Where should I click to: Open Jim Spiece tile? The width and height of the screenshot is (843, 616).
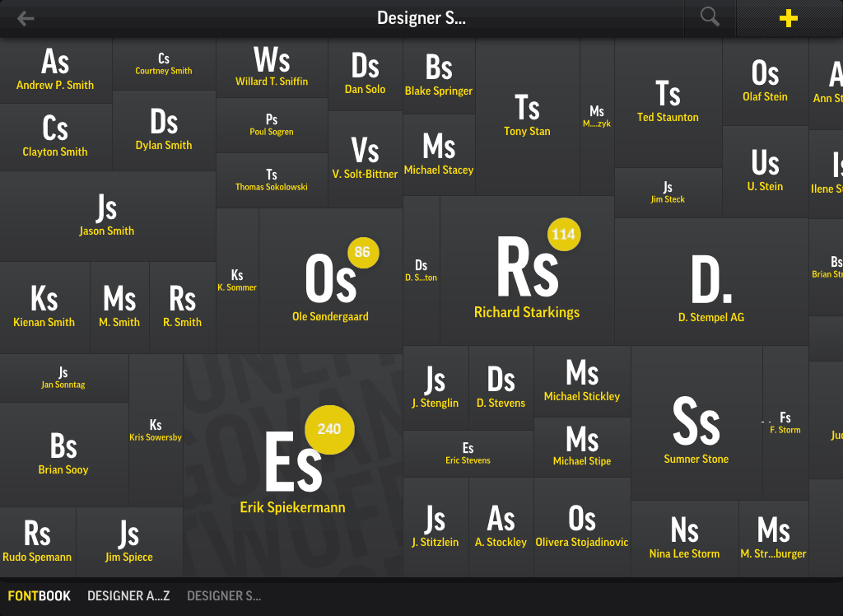click(x=129, y=543)
